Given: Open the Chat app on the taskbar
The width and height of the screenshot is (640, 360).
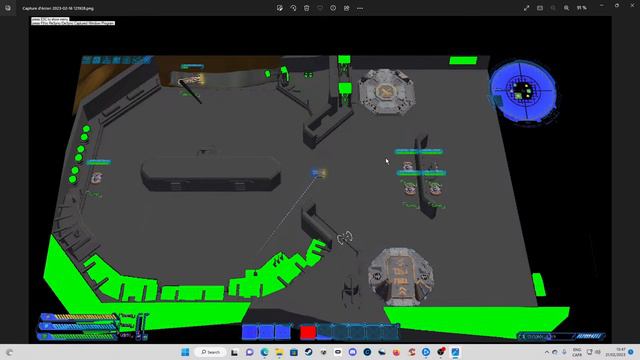Looking at the screenshot, I should (250, 352).
